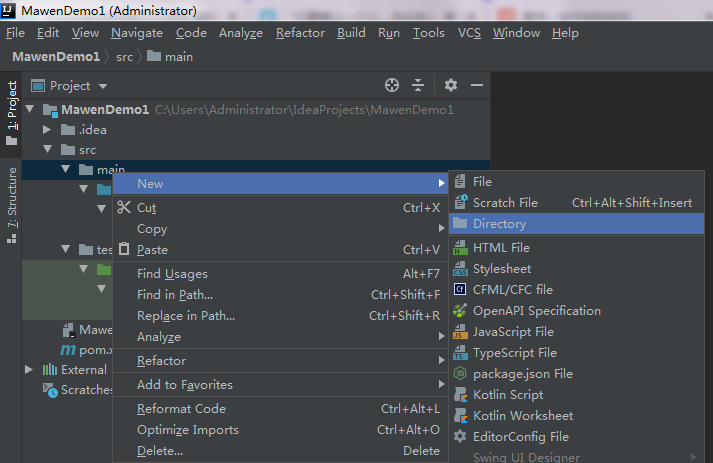This screenshot has width=713, height=463.
Task: Click the HTML File icon
Action: pos(460,247)
